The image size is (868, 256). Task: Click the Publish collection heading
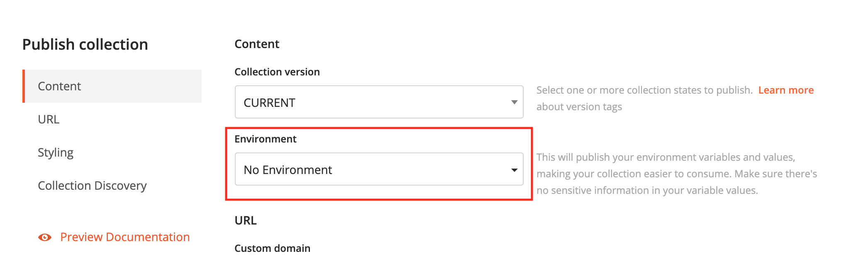(x=85, y=44)
